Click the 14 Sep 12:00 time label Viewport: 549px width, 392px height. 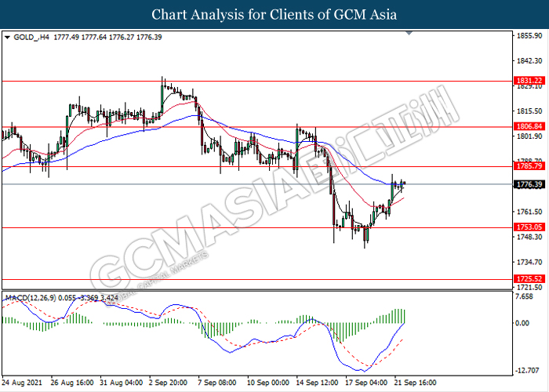coord(317,383)
